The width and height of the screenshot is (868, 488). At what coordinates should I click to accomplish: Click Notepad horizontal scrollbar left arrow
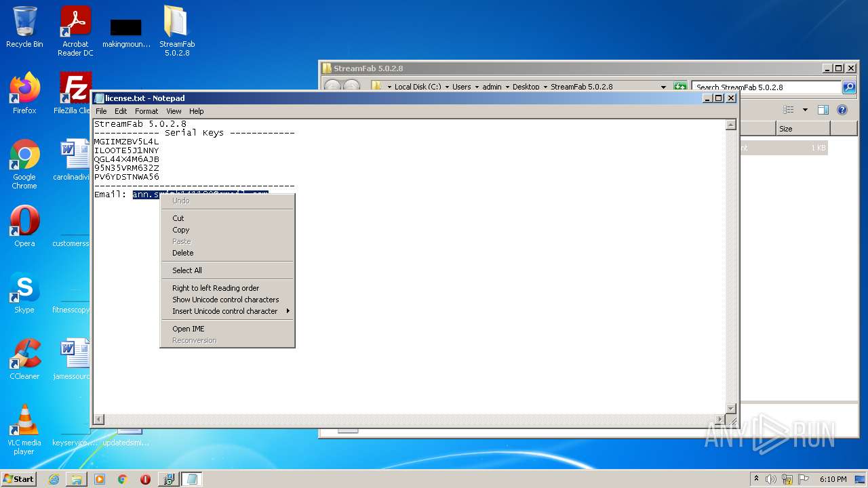[x=99, y=420]
